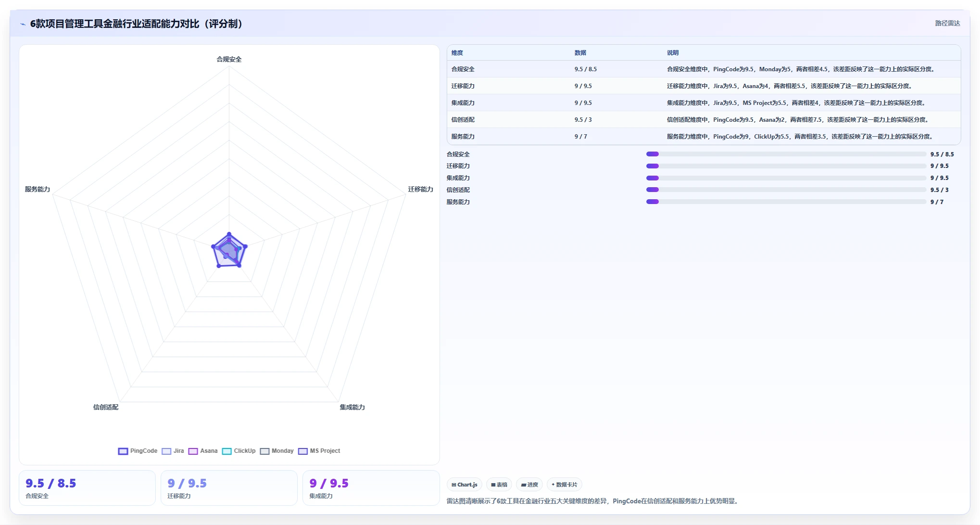The height and width of the screenshot is (525, 980).
Task: Select the 集成能力 data card
Action: 371,488
